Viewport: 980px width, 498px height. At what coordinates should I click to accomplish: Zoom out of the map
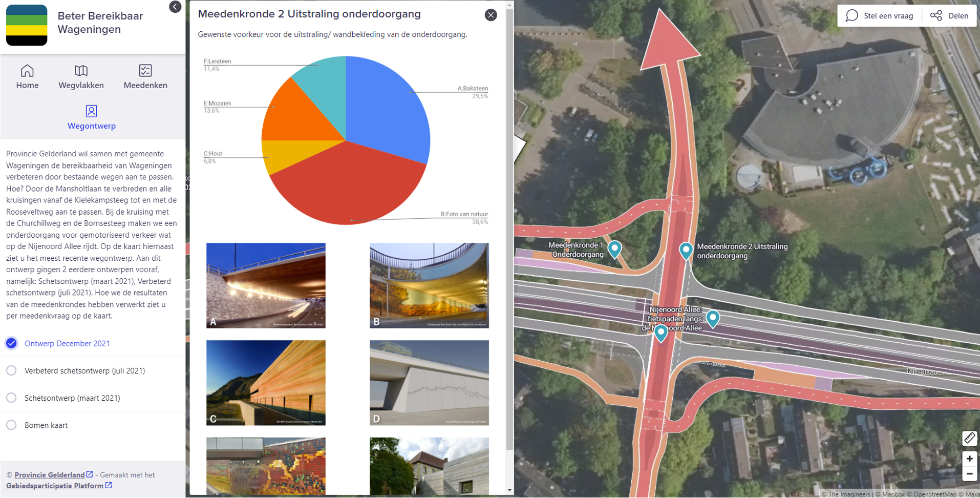coord(969,474)
